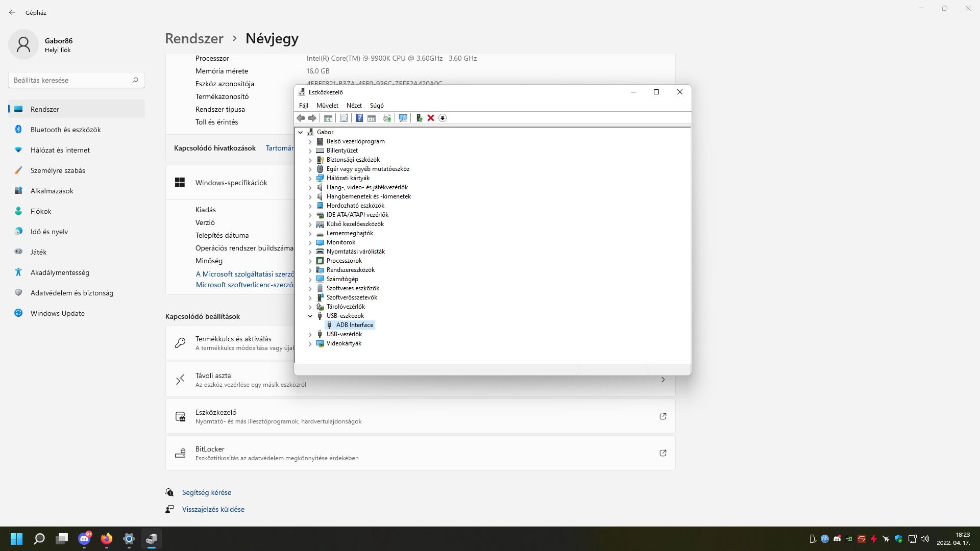
Task: Expand the Videokártyák node
Action: [310, 343]
